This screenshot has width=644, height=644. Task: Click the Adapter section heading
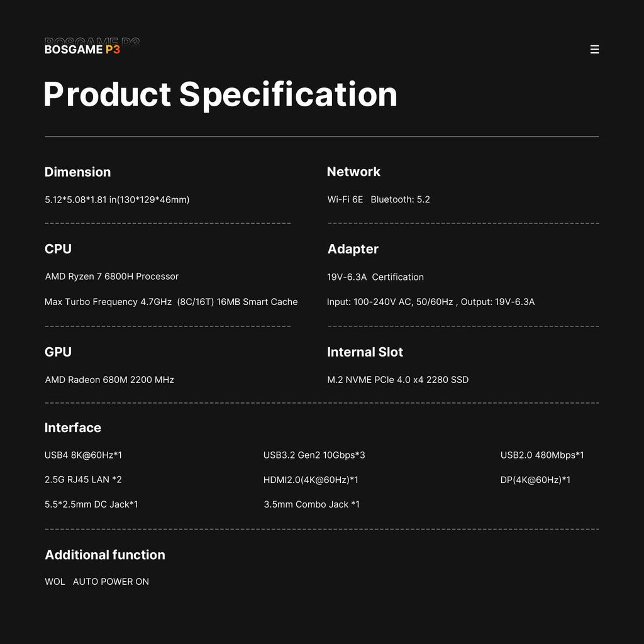[x=353, y=249]
